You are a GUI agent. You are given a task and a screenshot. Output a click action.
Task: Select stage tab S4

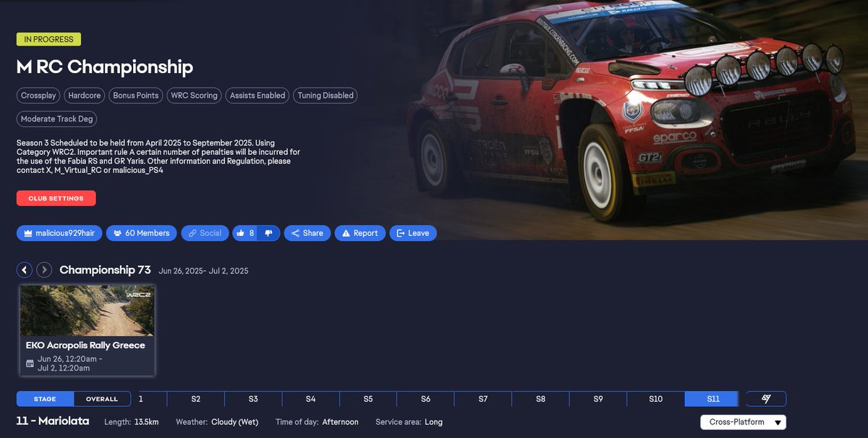(x=310, y=399)
